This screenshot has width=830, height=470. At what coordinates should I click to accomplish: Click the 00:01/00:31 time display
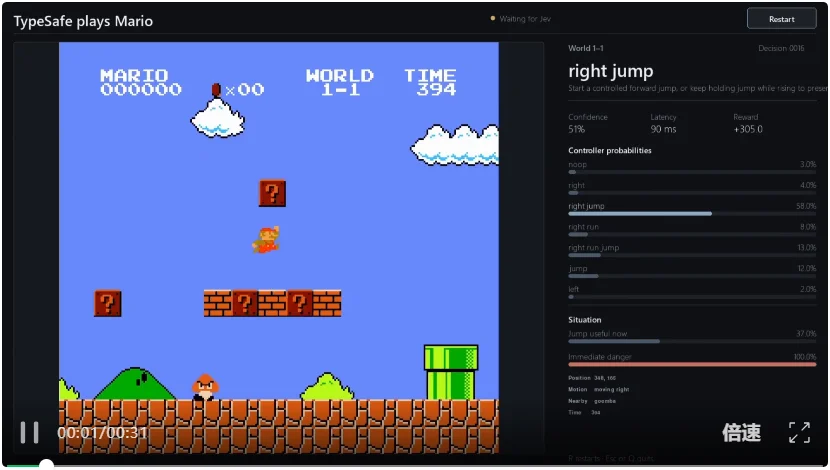pos(102,433)
